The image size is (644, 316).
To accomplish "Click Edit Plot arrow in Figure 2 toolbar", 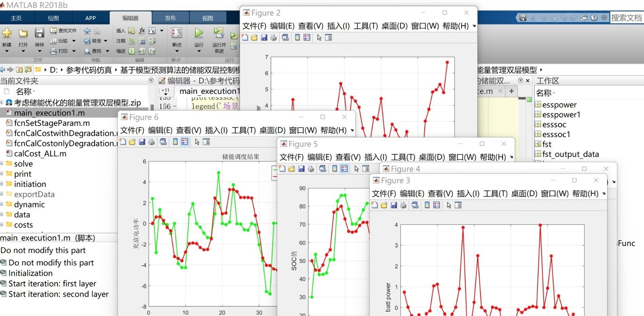I will point(319,38).
